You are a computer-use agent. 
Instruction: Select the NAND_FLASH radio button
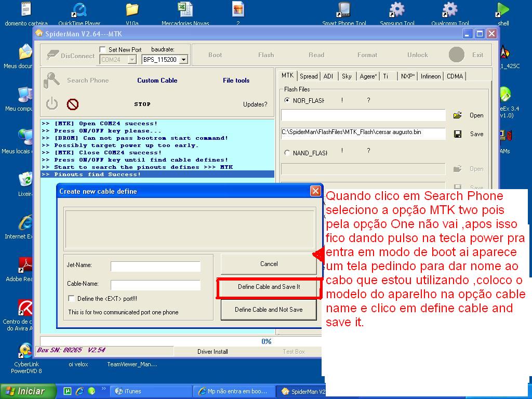point(287,153)
